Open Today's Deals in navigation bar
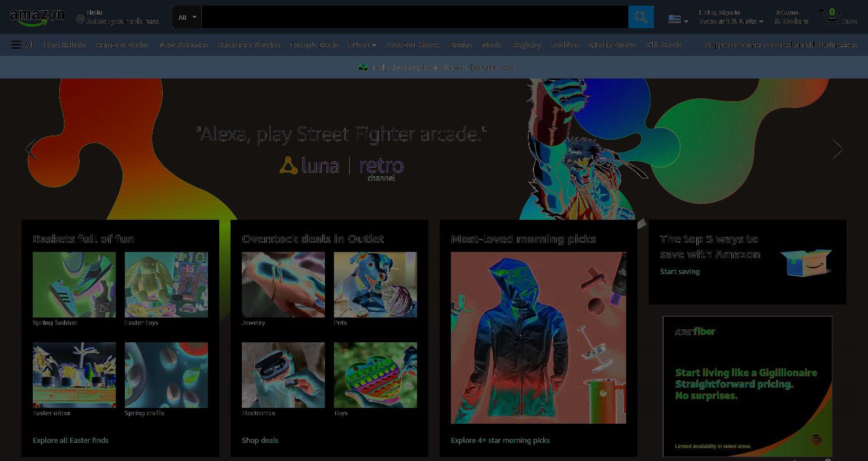 314,45
